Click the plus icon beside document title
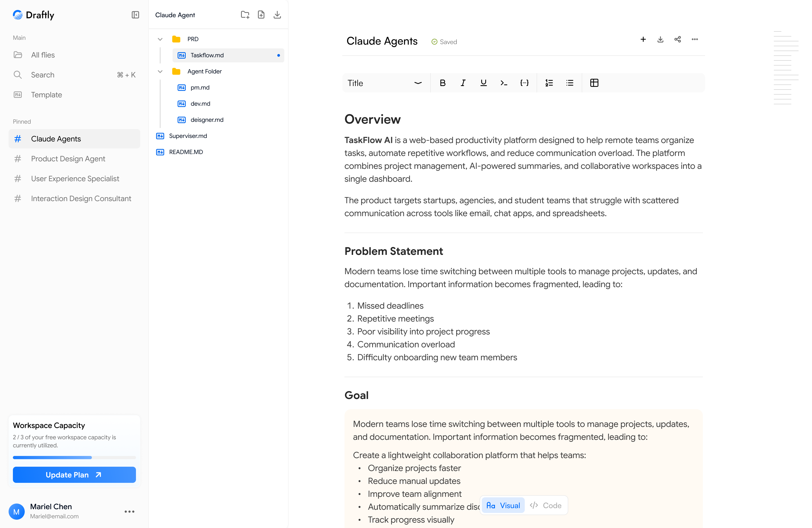Screen dimensions: 812x528 [x=643, y=39]
